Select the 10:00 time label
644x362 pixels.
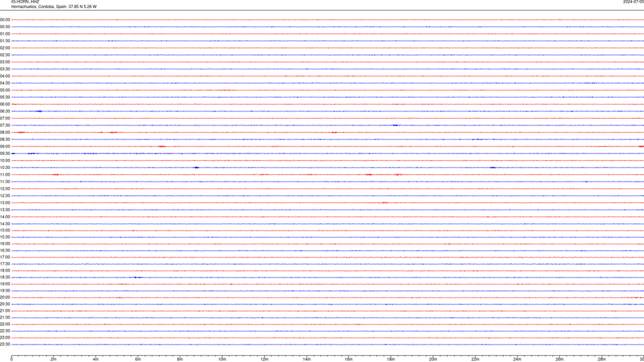[5, 160]
